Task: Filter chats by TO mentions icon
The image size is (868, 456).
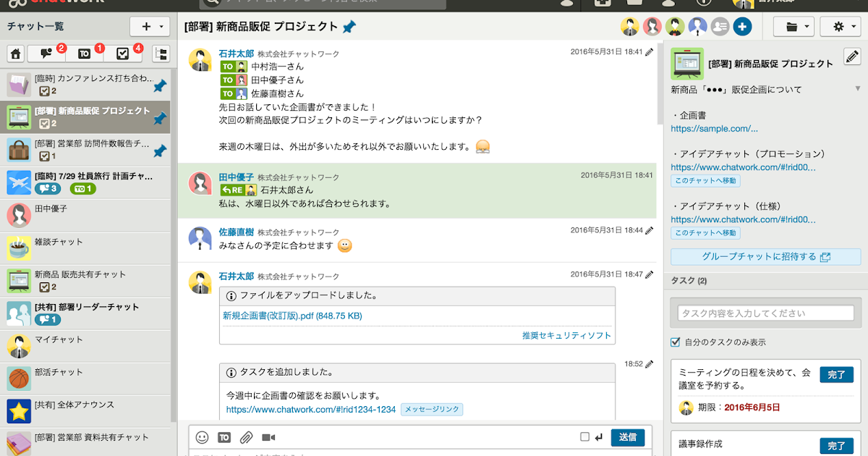Action: 85,54
